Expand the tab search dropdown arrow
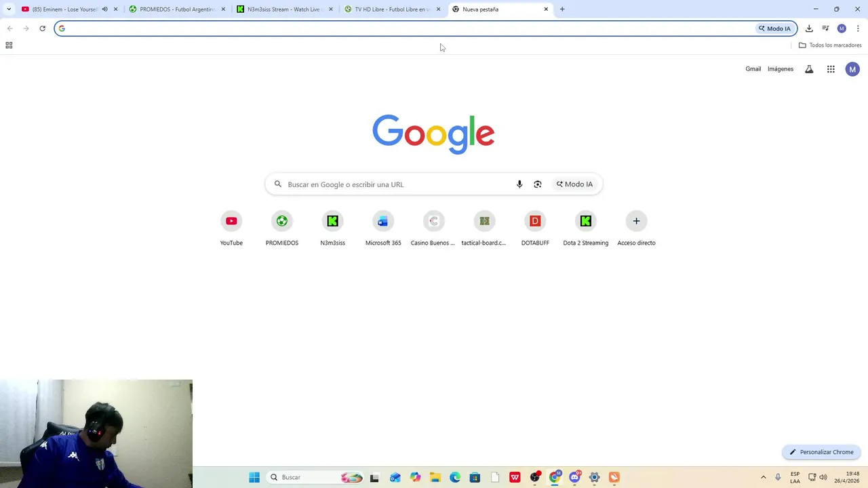The width and height of the screenshot is (868, 488). pyautogui.click(x=9, y=9)
